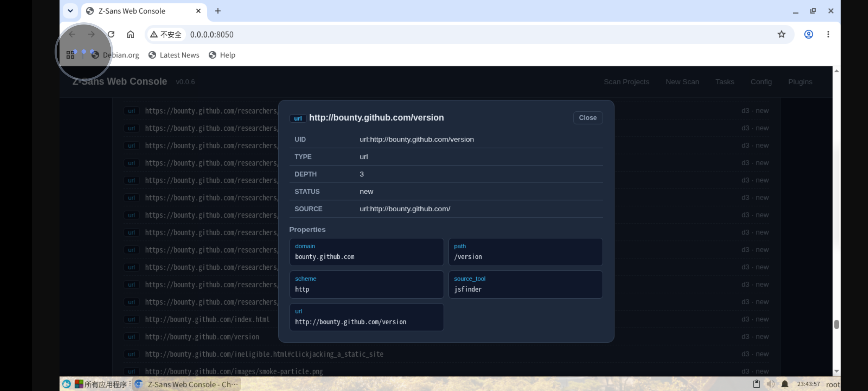Click the url property card value
Viewport: 868px width, 391px height.
pos(350,322)
